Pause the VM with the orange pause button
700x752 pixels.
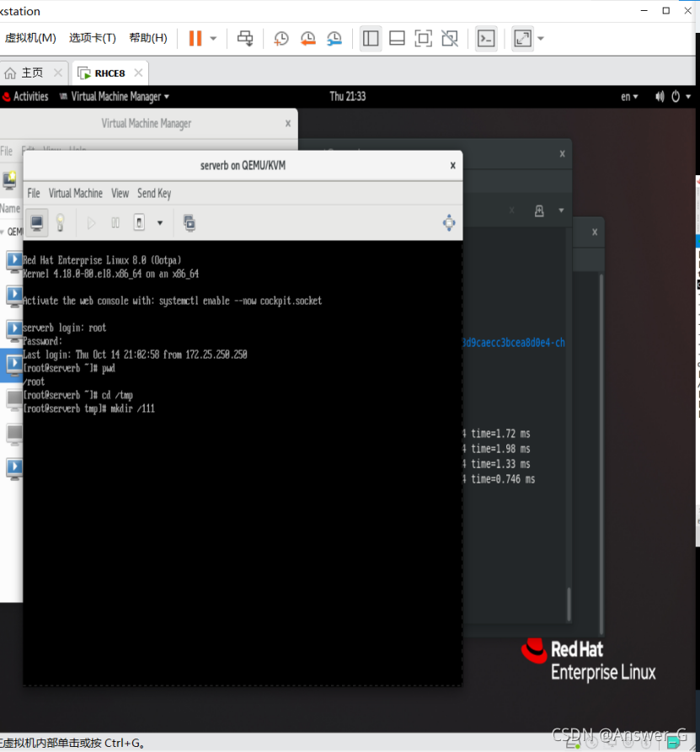tap(195, 39)
